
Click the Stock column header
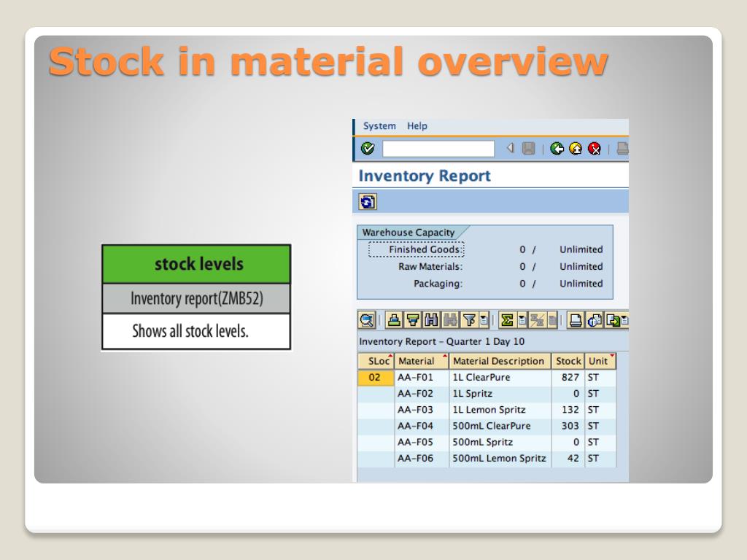pyautogui.click(x=568, y=361)
